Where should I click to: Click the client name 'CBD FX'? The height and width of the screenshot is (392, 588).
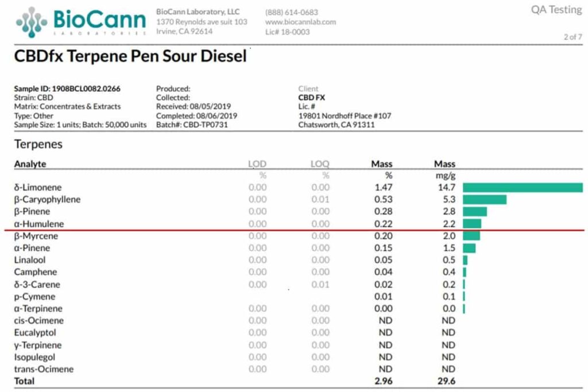tap(312, 98)
